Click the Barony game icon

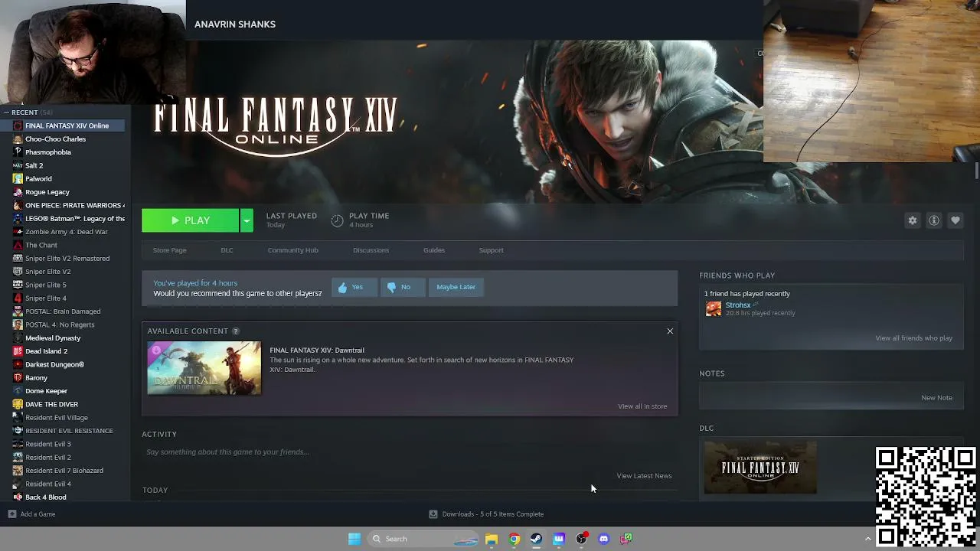tap(18, 378)
